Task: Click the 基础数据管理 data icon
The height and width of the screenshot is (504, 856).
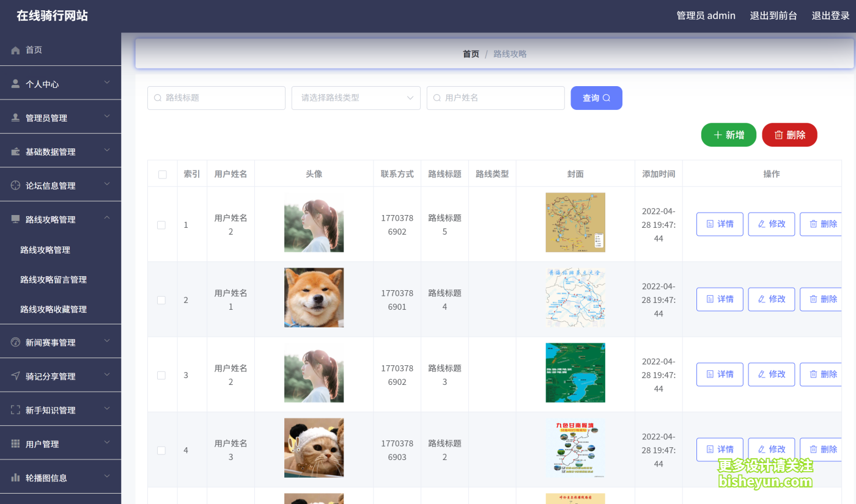Action: point(14,150)
